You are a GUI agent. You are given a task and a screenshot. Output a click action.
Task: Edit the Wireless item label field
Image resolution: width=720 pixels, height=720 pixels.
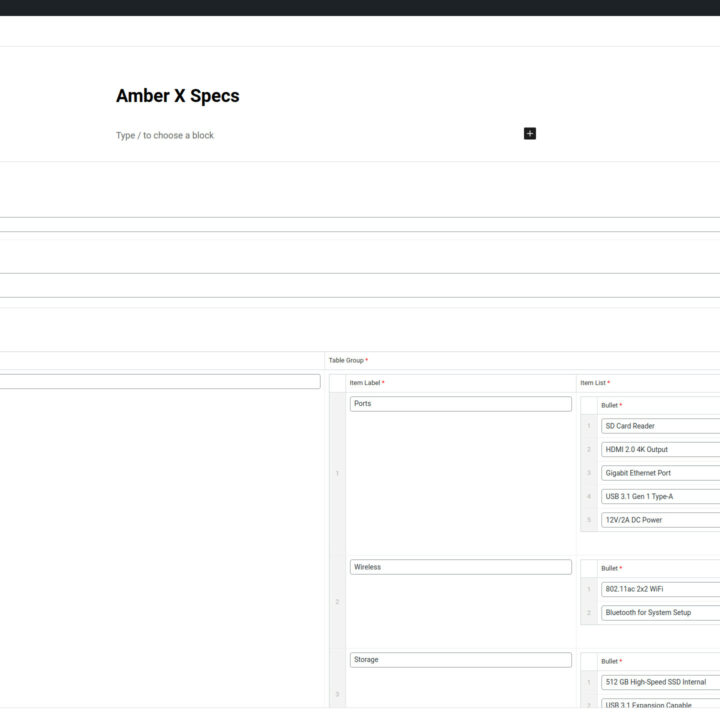pyautogui.click(x=461, y=567)
